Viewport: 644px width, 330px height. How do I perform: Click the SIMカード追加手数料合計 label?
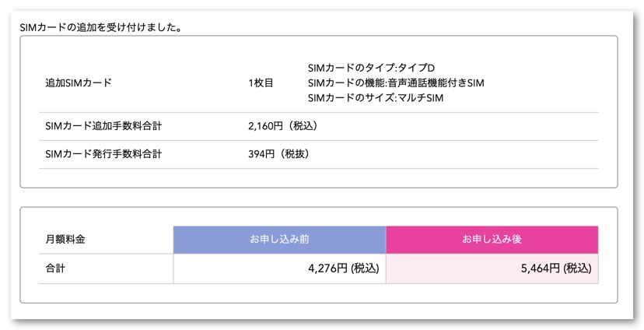coord(103,125)
